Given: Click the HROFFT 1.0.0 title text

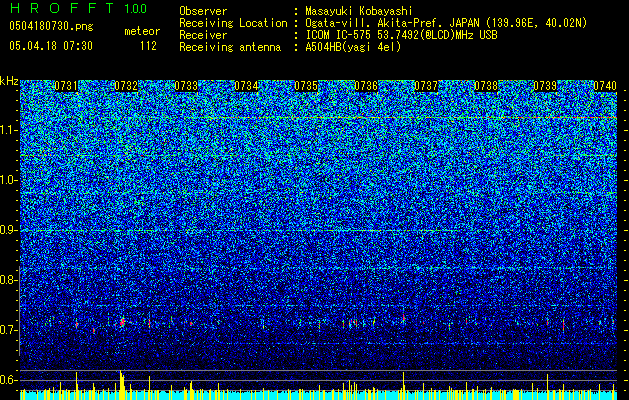Looking at the screenshot, I should tap(79, 8).
